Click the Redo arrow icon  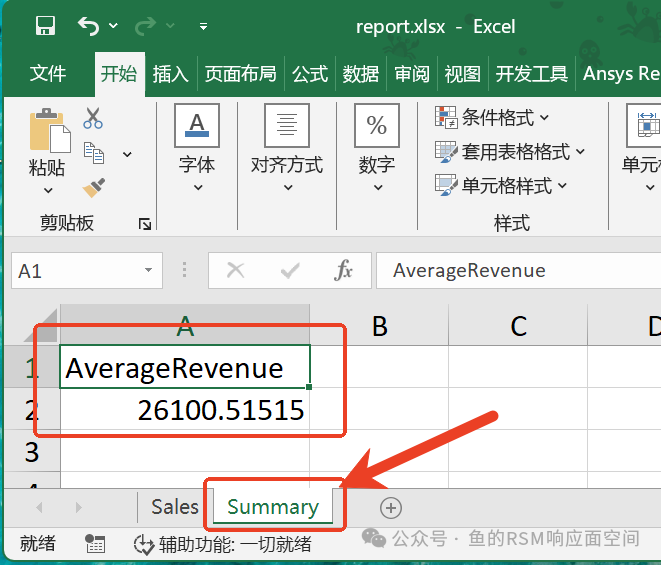pyautogui.click(x=145, y=26)
